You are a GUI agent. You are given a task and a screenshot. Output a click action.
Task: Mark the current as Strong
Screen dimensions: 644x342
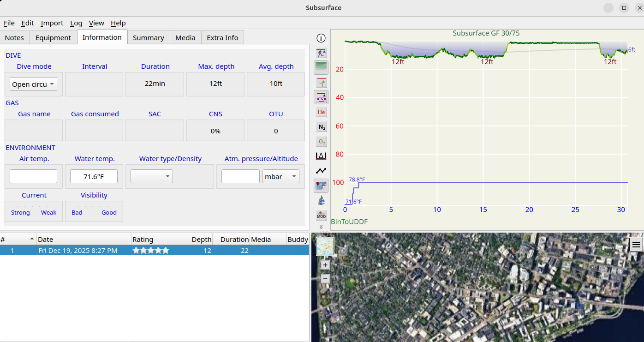(x=20, y=212)
